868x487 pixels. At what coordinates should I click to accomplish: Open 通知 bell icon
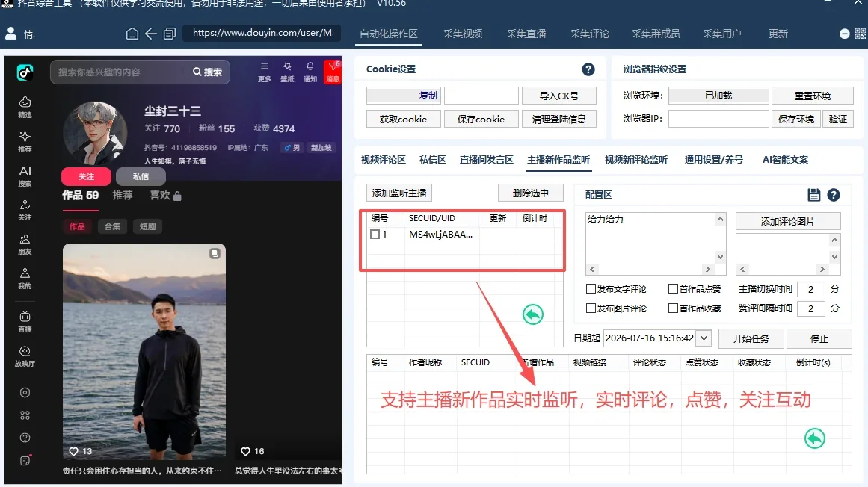pyautogui.click(x=310, y=72)
